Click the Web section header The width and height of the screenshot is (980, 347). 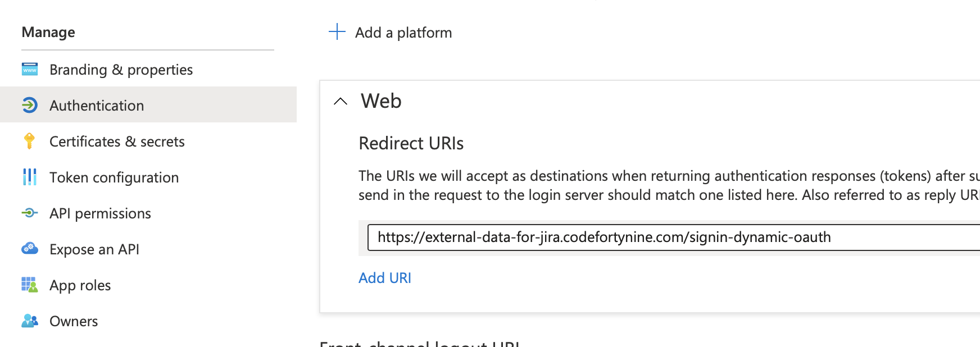click(381, 102)
